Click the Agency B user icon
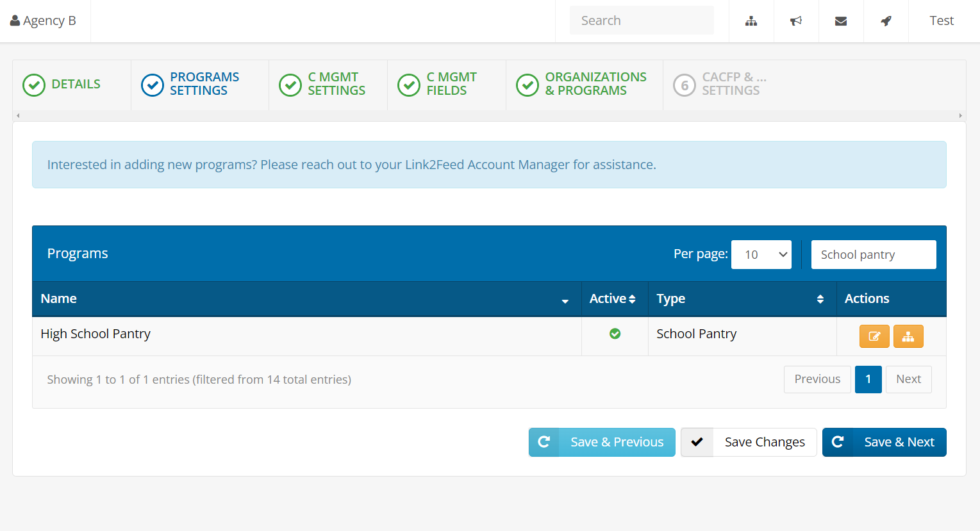Screen dimensions: 980x531 click(x=15, y=20)
